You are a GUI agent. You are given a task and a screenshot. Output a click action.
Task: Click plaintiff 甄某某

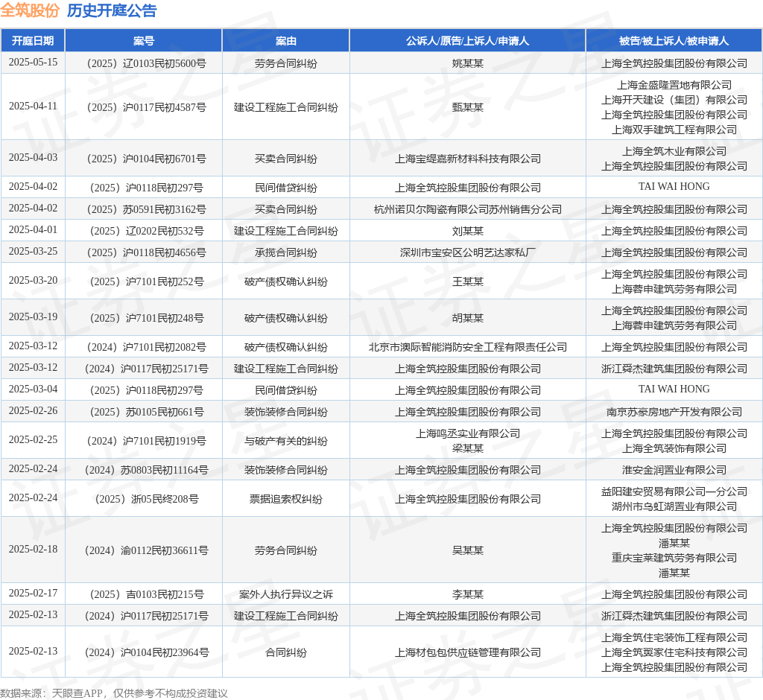tap(468, 107)
